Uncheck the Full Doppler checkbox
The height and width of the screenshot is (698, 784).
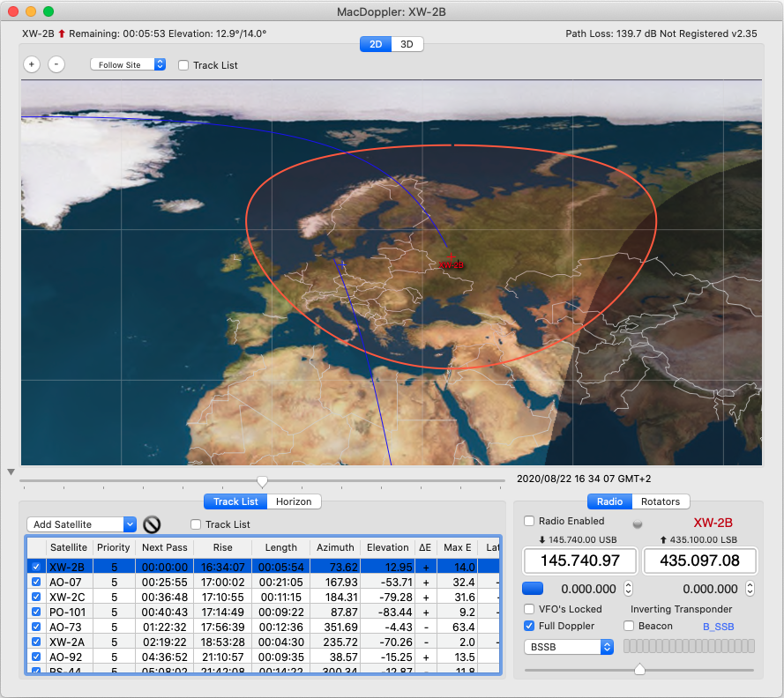tap(529, 626)
